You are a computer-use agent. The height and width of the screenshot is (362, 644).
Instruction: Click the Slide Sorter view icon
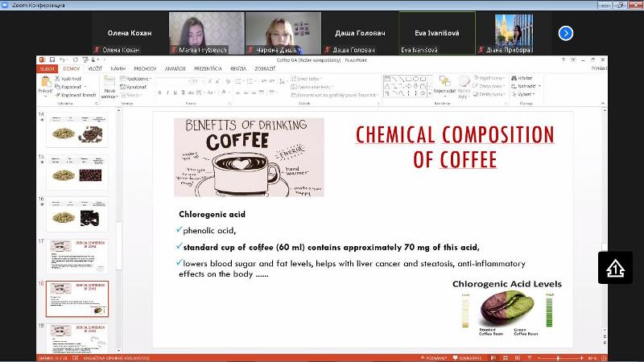coord(506,358)
